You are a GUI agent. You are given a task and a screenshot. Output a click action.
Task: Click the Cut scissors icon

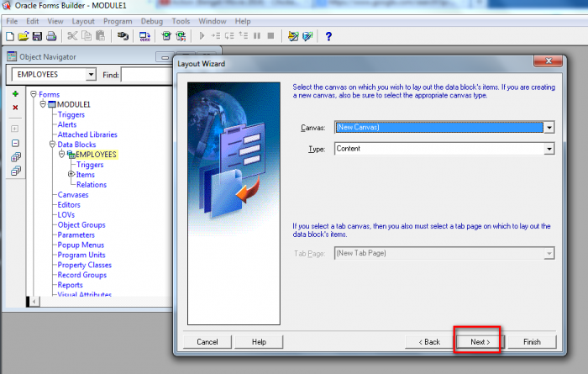[72, 36]
